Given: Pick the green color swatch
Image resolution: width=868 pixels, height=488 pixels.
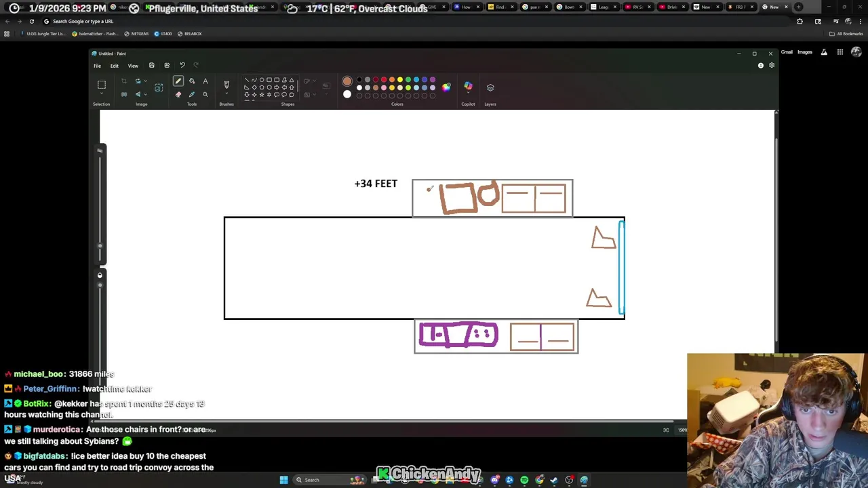Looking at the screenshot, I should pyautogui.click(x=408, y=79).
